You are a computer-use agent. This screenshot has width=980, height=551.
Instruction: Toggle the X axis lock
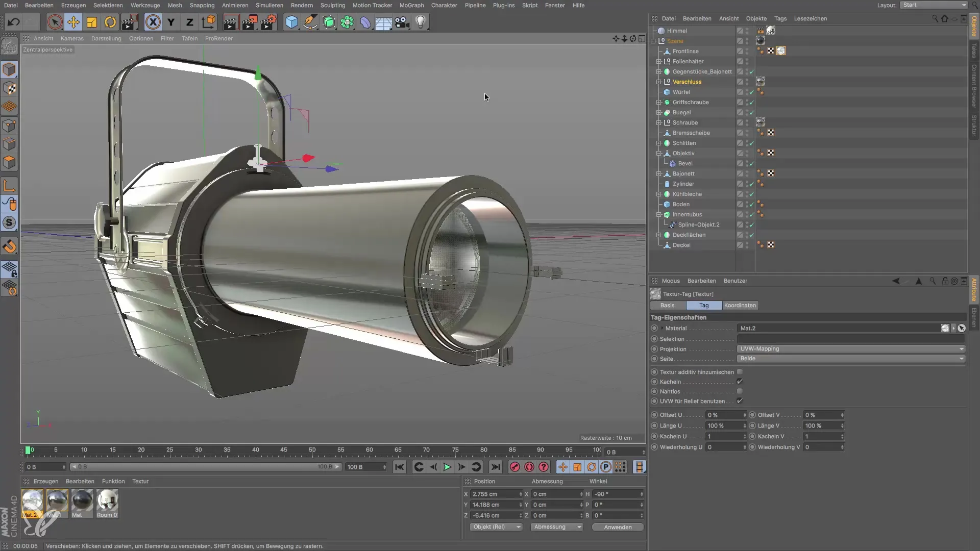point(153,22)
